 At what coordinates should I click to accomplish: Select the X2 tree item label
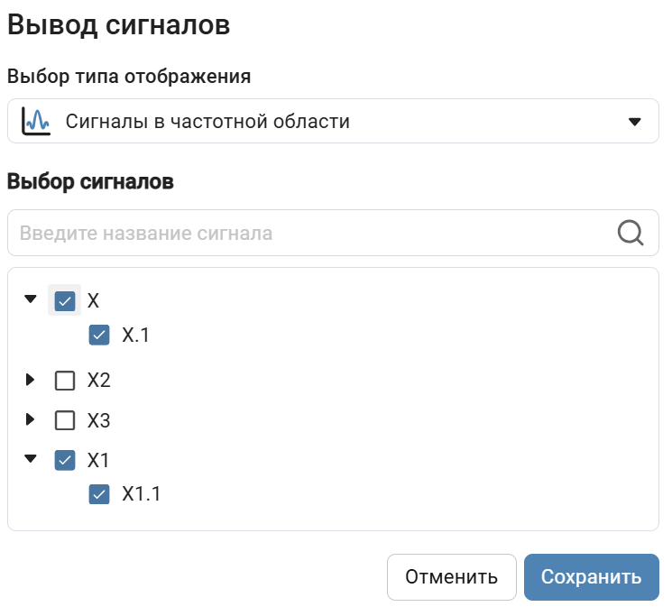tap(99, 381)
